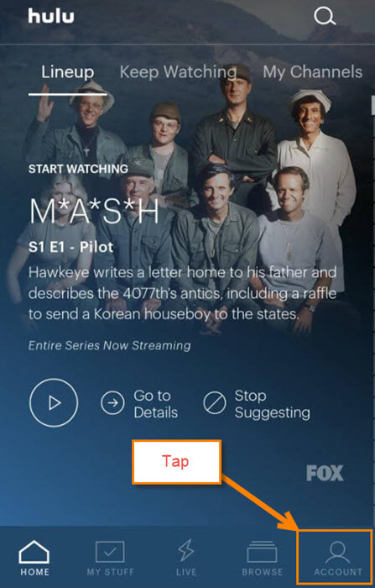Tap the S1 E1 - Pilot episode title

click(x=70, y=247)
